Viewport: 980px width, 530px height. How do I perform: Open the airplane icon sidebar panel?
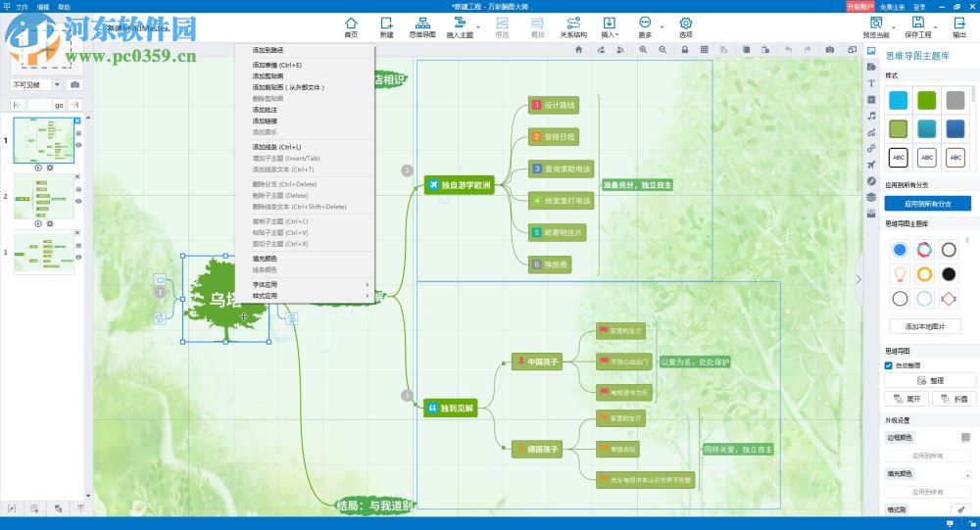click(x=871, y=165)
